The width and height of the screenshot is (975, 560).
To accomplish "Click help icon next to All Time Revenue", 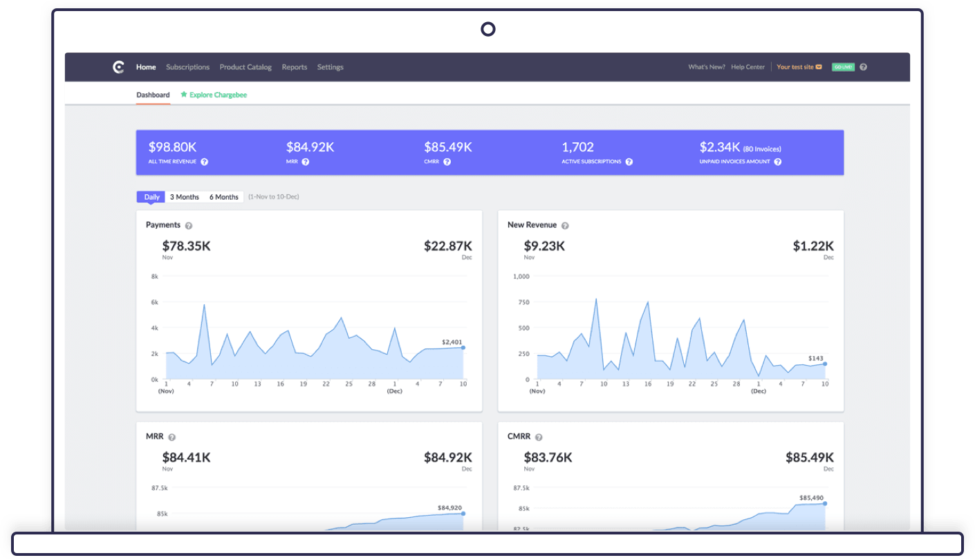I will (x=205, y=162).
